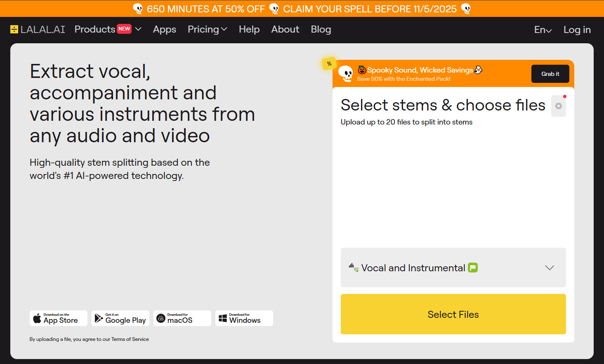Screen dimensions: 604x364
Task: Download the macOS app
Action: (182, 318)
